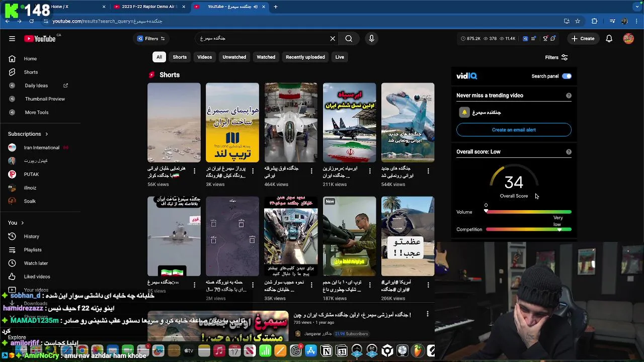Click the Create button

click(x=583, y=39)
